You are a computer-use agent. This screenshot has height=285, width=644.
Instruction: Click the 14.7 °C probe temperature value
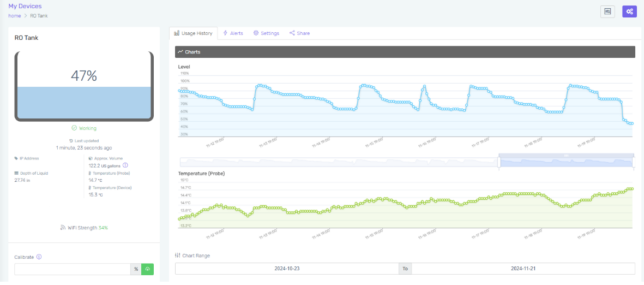point(95,180)
